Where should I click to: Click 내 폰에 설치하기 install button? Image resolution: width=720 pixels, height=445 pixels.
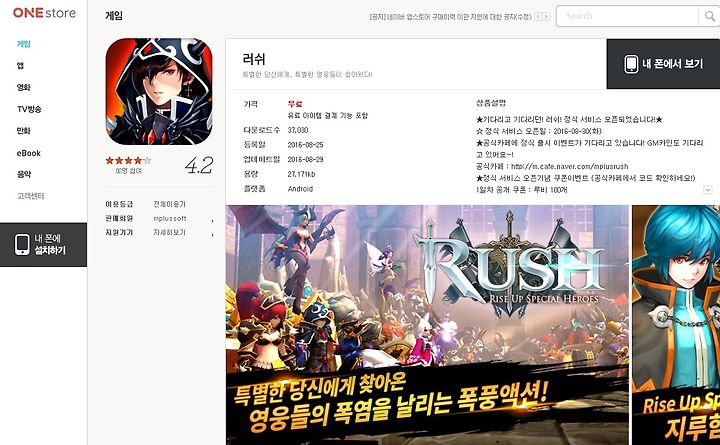click(x=43, y=245)
